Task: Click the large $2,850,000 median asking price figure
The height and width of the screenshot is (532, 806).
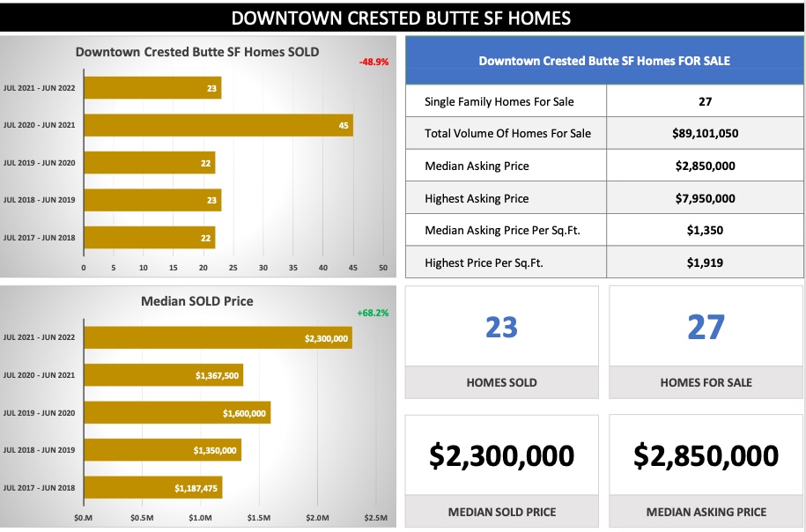Action: [x=706, y=456]
